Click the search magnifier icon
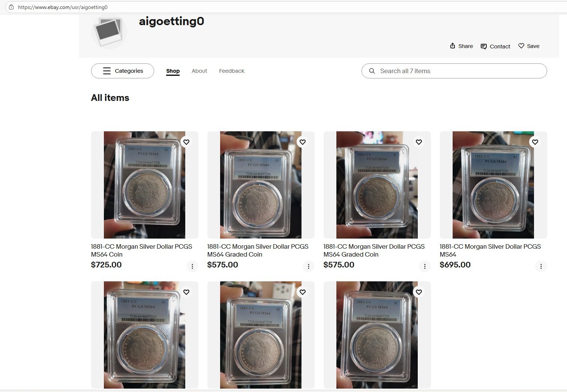 click(372, 71)
